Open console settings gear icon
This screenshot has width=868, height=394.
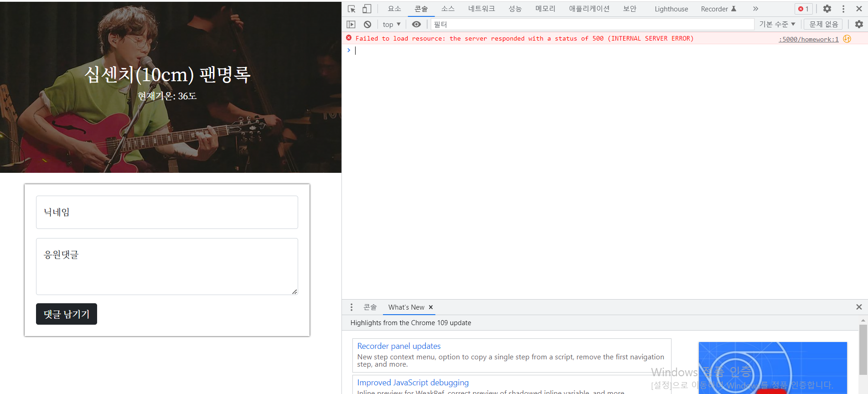tap(859, 25)
